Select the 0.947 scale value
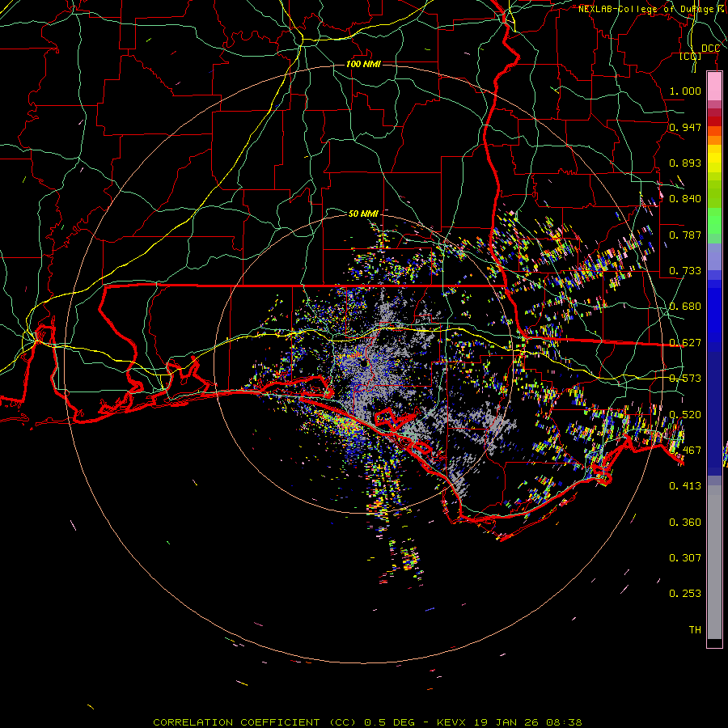The image size is (728, 728). [685, 127]
